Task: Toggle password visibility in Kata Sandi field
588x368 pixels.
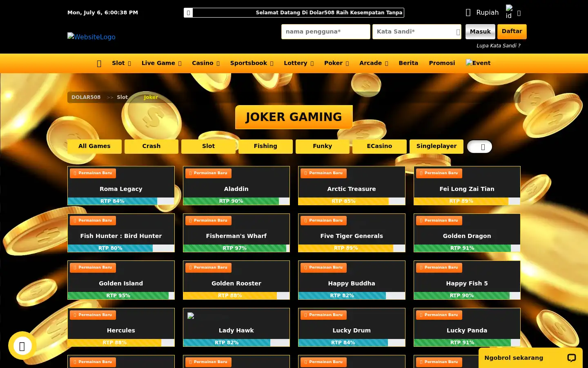Action: point(458,32)
